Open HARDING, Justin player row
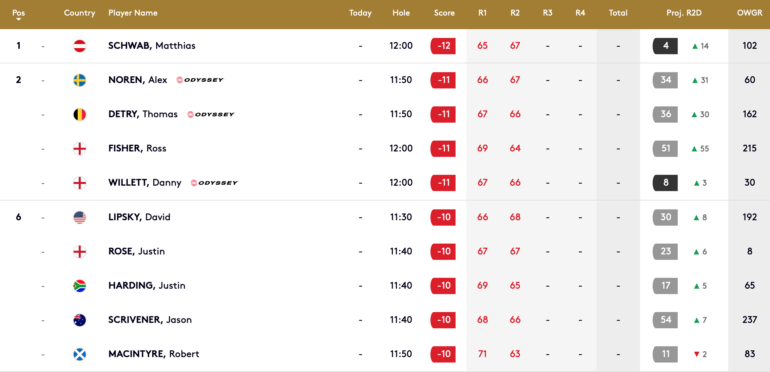 pos(385,286)
